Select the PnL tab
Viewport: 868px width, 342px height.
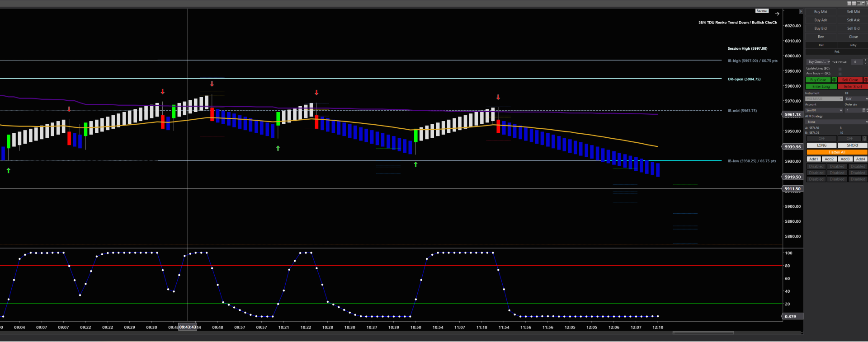837,52
